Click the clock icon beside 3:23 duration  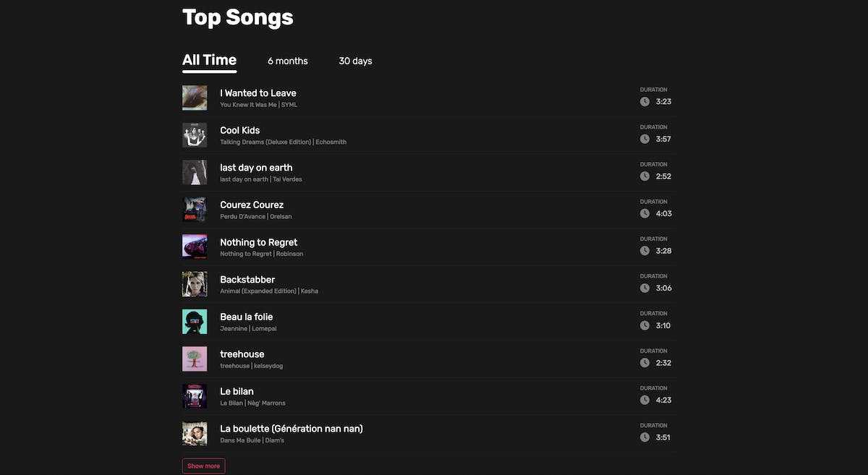point(644,102)
